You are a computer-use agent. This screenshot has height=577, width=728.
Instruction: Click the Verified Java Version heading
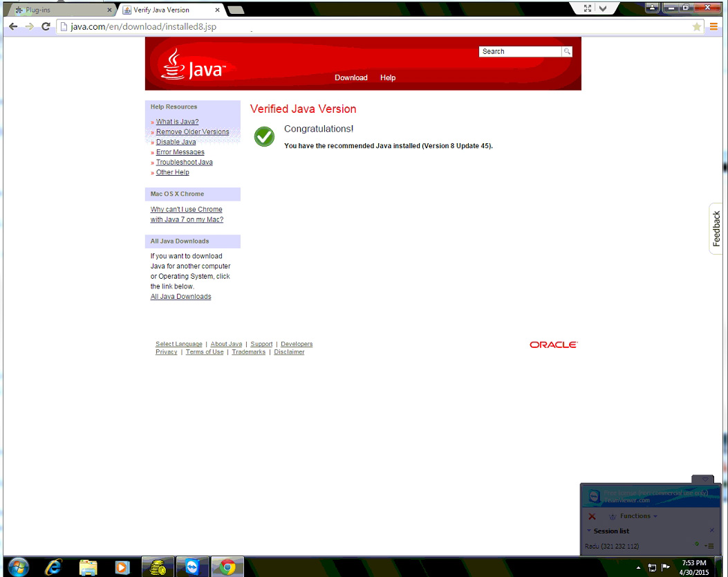pyautogui.click(x=304, y=109)
